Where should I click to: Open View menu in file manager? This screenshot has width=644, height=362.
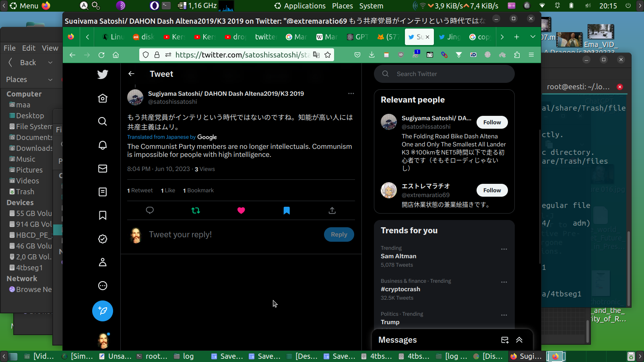50,48
